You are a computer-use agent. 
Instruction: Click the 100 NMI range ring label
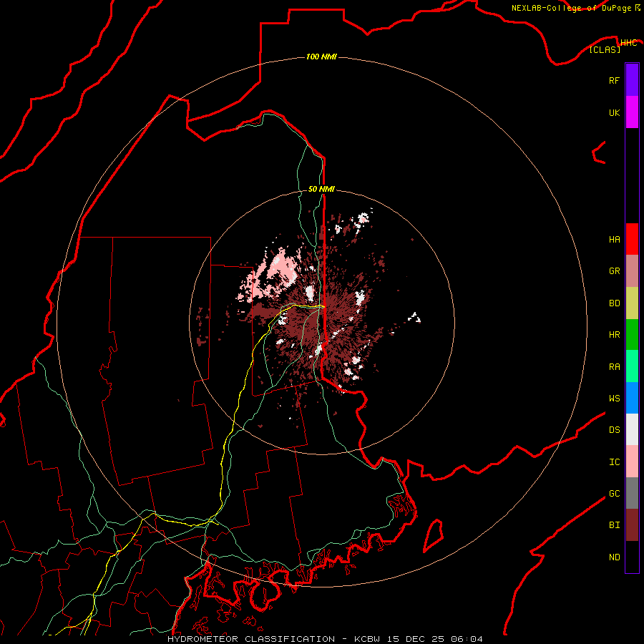321,57
